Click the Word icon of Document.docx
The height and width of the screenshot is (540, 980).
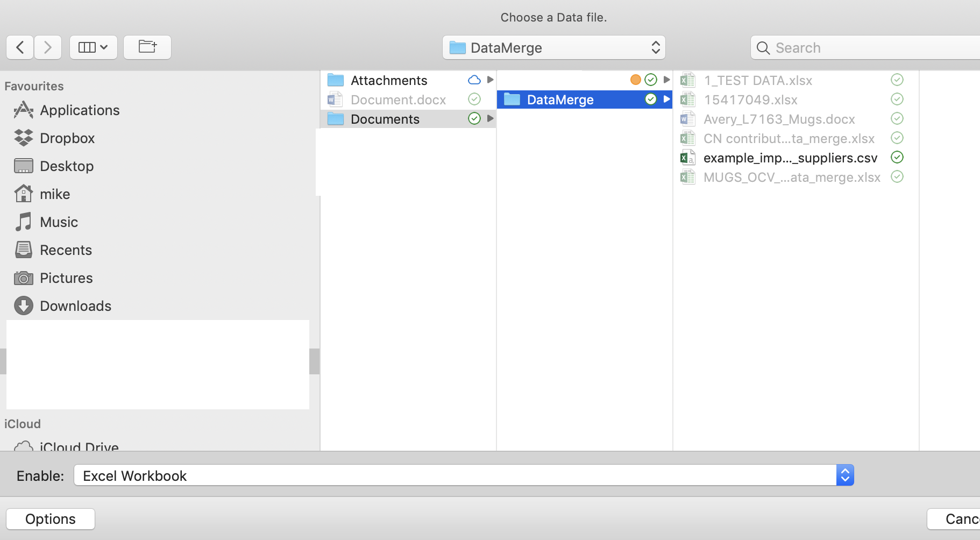336,100
